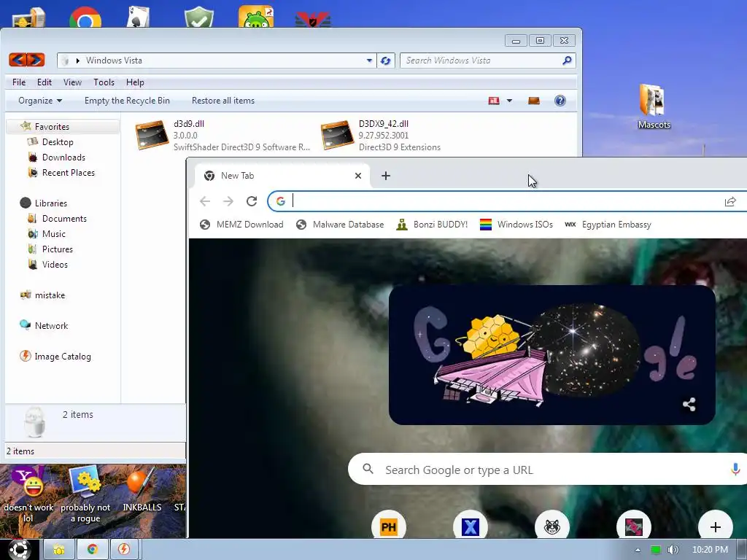Image resolution: width=747 pixels, height=560 pixels.
Task: Click Restore all items
Action: click(223, 101)
